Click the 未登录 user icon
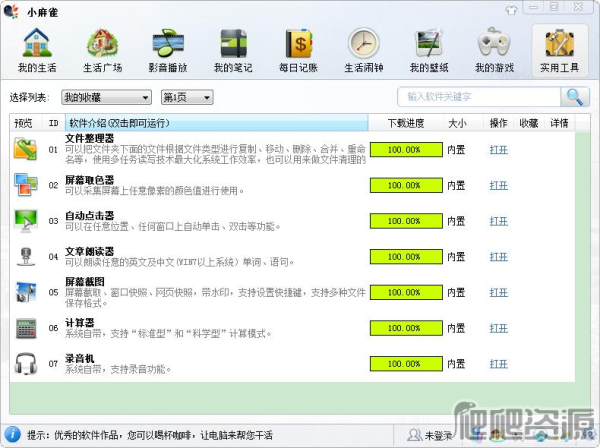Screen dimensions: 600x448 pos(415,435)
